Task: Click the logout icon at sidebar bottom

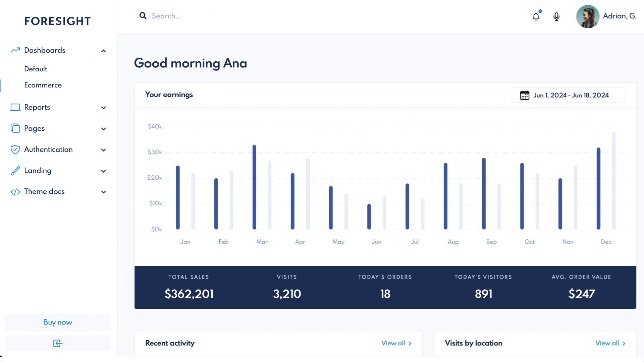Action: (57, 343)
